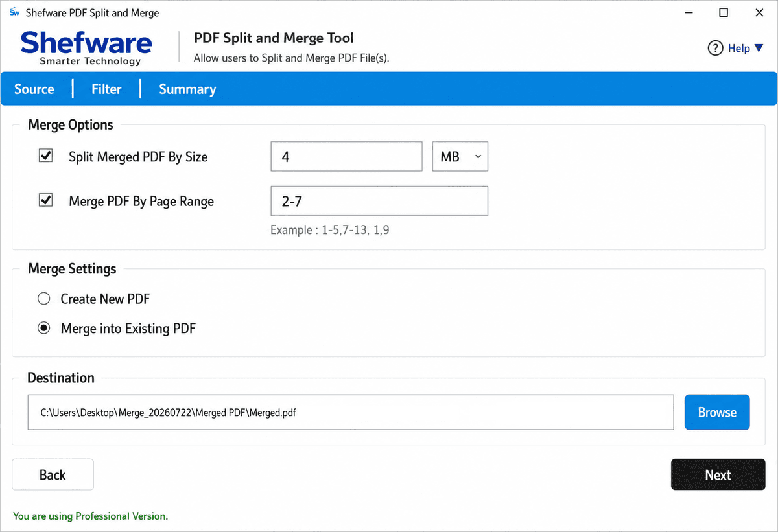Click the 'Destination' group title
778x532 pixels.
[x=61, y=378]
